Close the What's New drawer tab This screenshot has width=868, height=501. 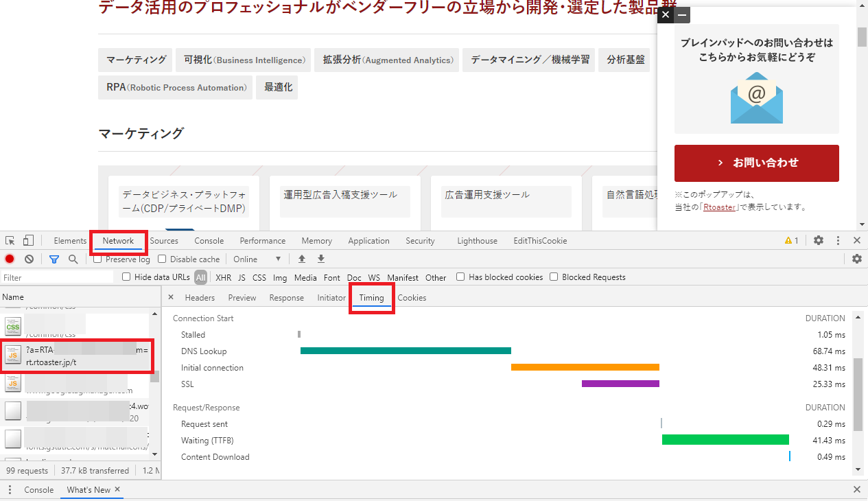click(117, 489)
